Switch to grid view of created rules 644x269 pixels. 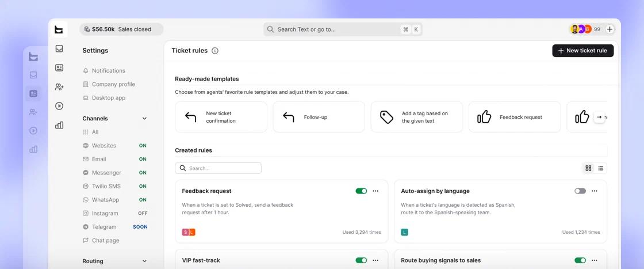pyautogui.click(x=589, y=168)
